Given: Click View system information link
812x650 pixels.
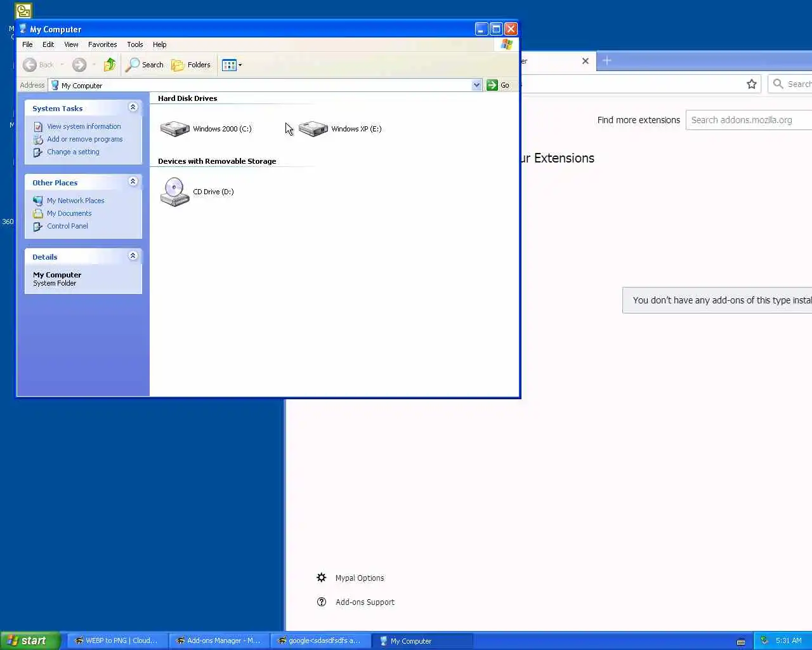Looking at the screenshot, I should 84,126.
